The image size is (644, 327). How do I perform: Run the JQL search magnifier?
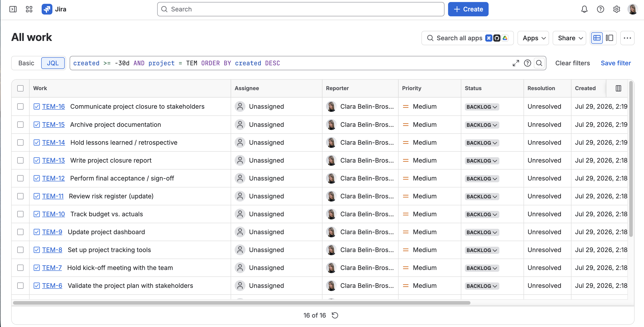(539, 63)
